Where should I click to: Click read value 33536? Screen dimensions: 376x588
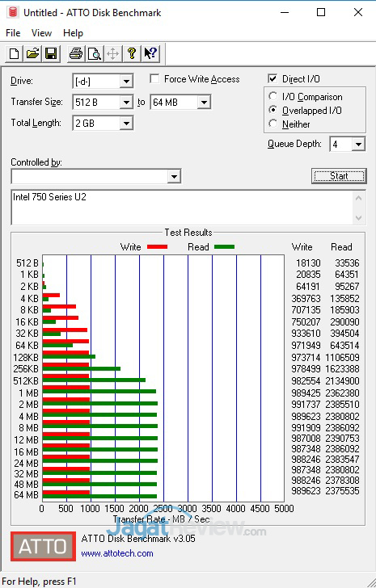(347, 263)
